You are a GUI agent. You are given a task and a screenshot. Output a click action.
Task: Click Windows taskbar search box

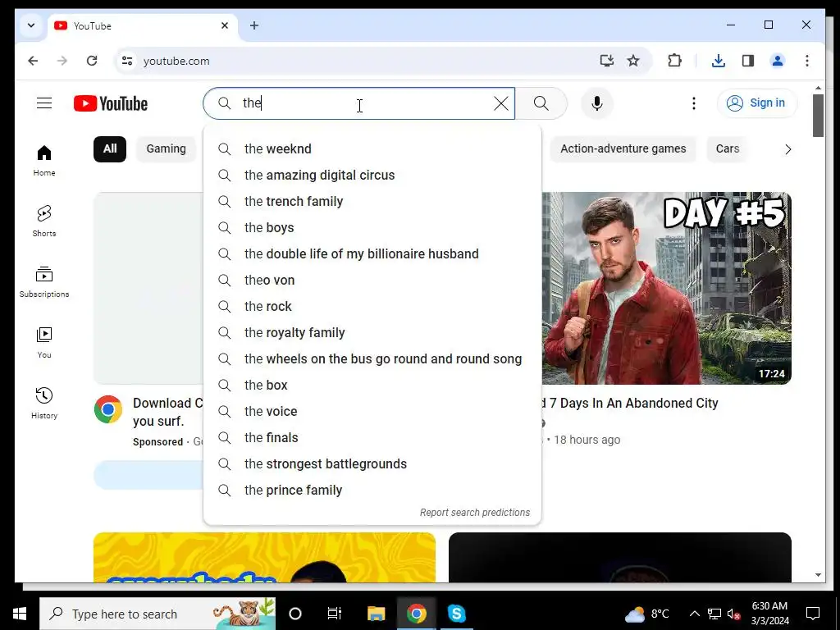click(x=158, y=614)
